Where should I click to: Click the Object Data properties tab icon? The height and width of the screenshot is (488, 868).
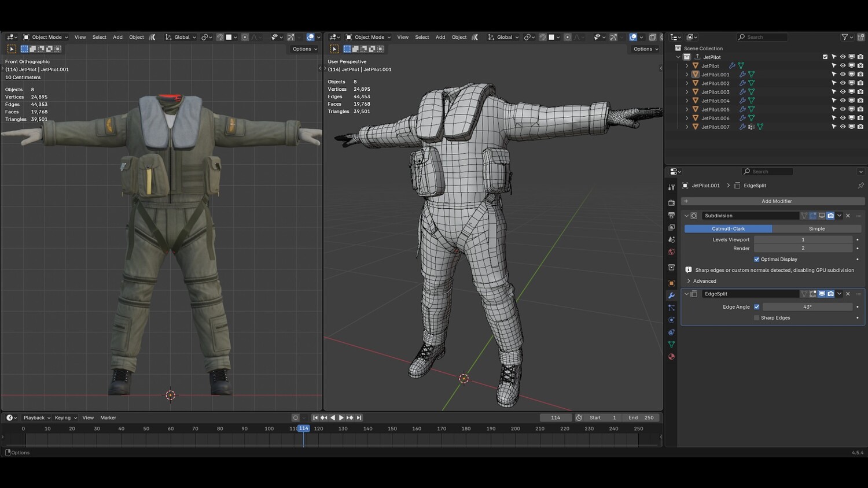pyautogui.click(x=671, y=345)
